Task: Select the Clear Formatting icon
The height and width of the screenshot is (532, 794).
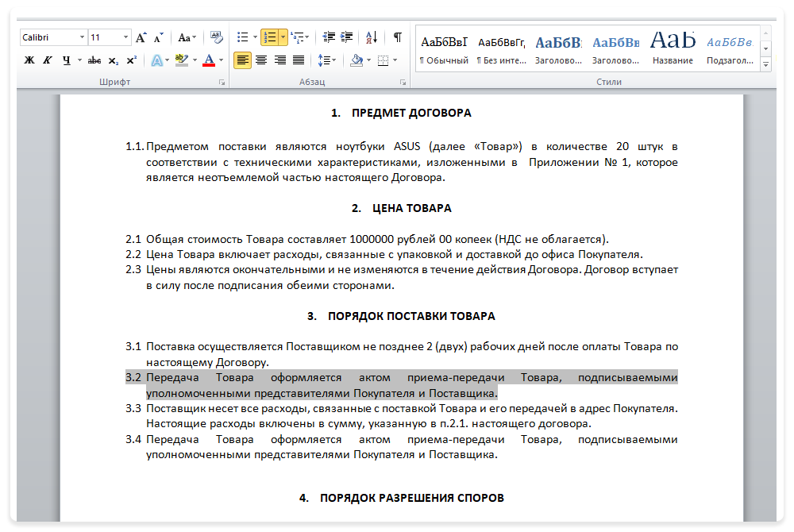Action: pyautogui.click(x=216, y=37)
